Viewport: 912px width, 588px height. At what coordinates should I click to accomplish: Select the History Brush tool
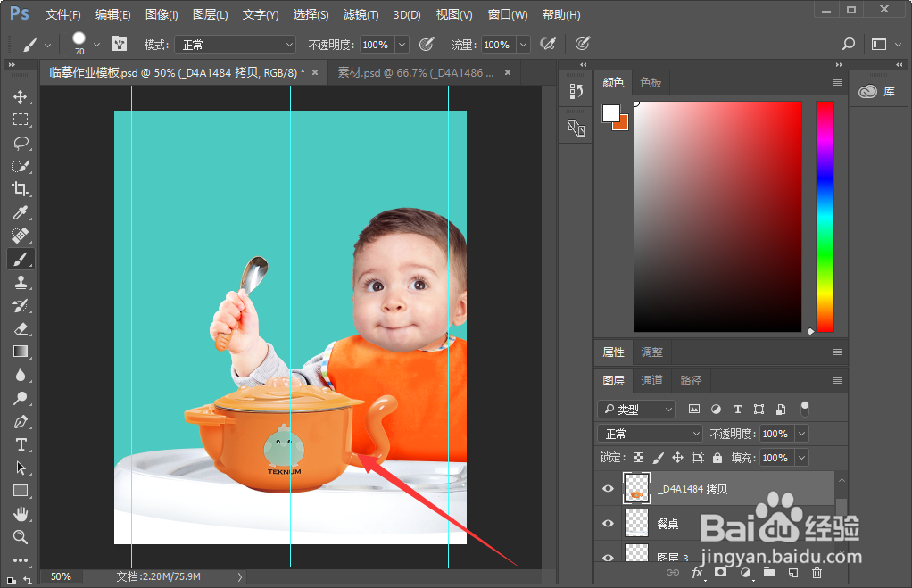click(21, 305)
